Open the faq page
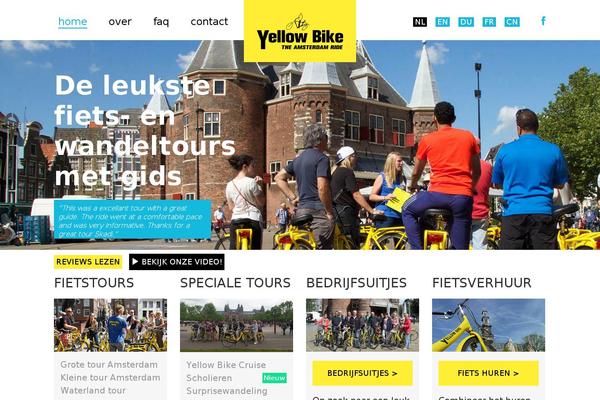Screen dimensions: 600x400 coord(161,21)
